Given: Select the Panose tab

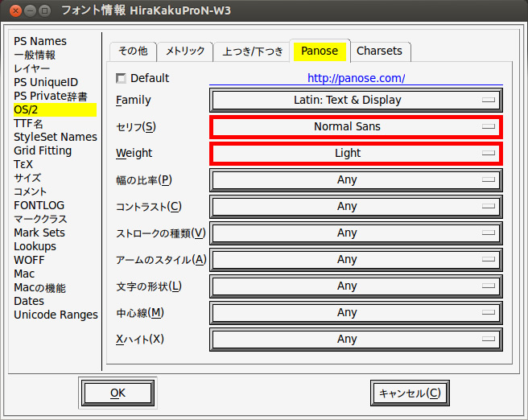Looking at the screenshot, I should (x=320, y=51).
